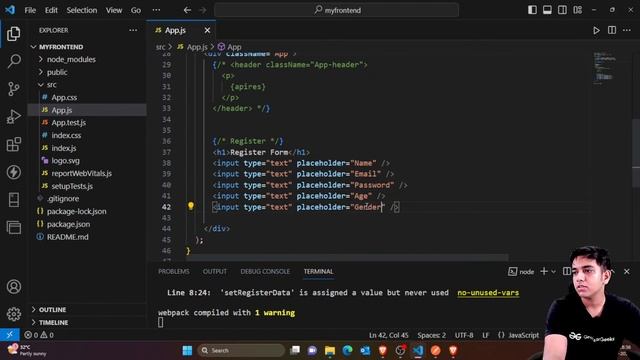The height and width of the screenshot is (360, 640).
Task: Toggle Secondary Side Bar layout icon
Action: point(562,10)
